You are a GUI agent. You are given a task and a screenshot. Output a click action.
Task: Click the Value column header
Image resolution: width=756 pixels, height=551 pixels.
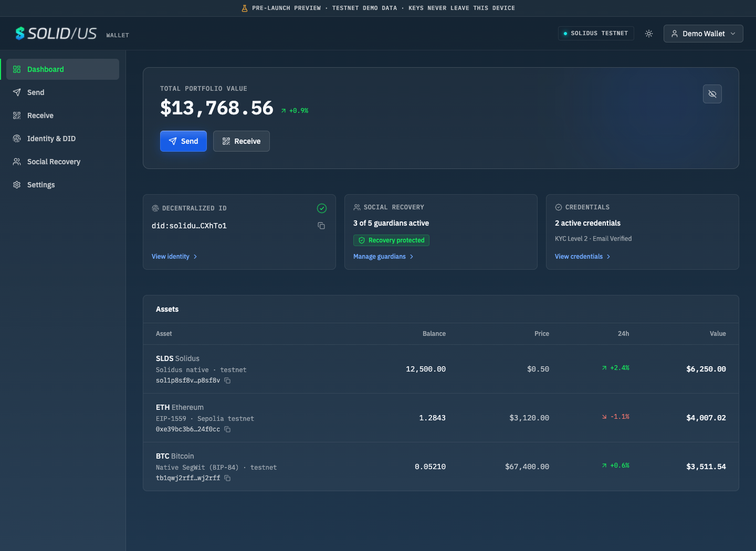(718, 334)
